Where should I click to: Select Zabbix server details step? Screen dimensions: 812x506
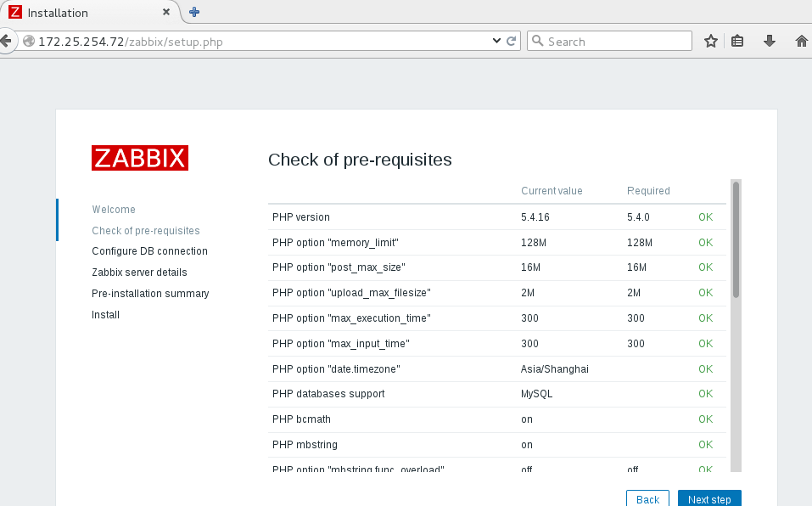[x=139, y=273]
